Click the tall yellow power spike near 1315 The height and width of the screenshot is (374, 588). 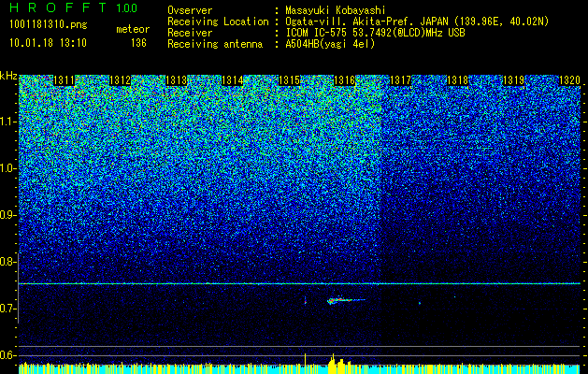306,359
